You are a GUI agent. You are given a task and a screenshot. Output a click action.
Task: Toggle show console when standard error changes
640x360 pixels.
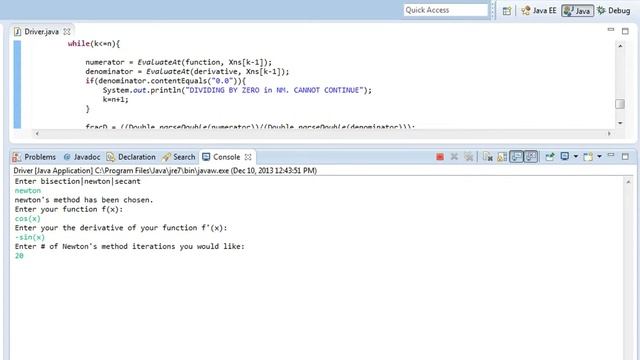point(531,157)
